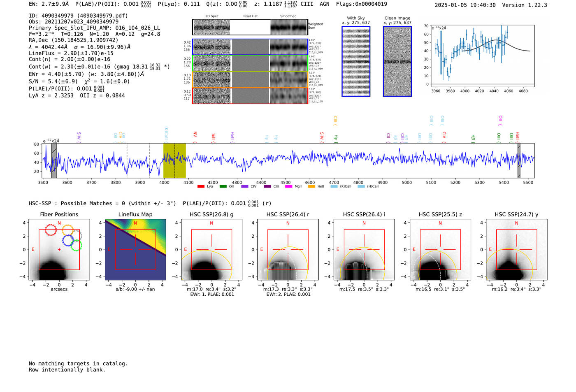Click the red Lyα legend swatch
Screen dimensions: 576x392
[x=201, y=186]
